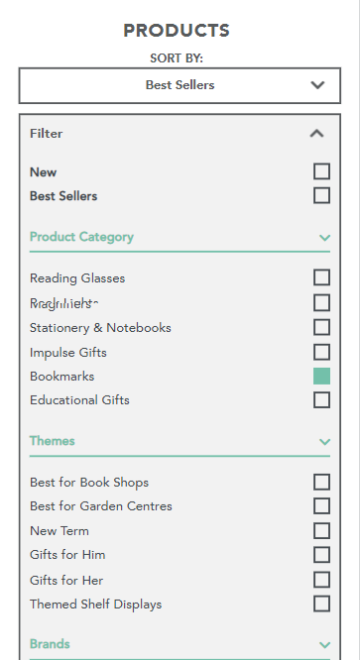The width and height of the screenshot is (360, 660).
Task: Check the New Term checkbox
Action: [322, 531]
